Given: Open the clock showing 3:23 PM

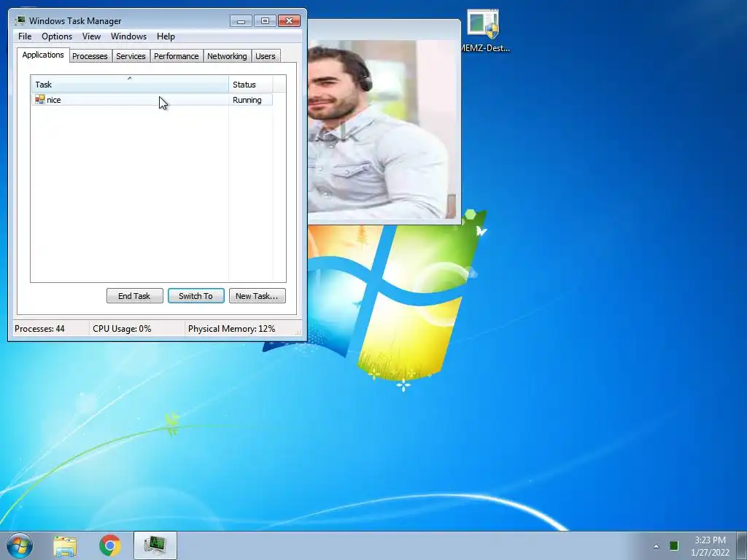Looking at the screenshot, I should pos(710,545).
